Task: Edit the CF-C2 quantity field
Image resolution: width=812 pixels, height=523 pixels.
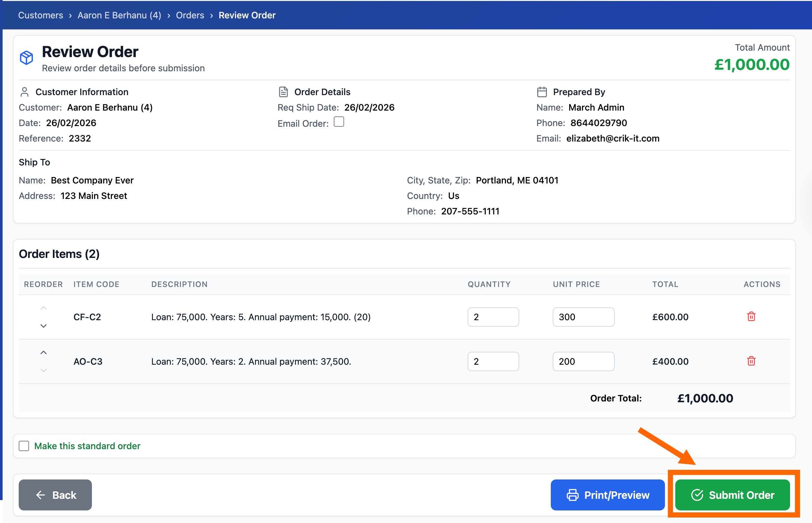Action: click(x=493, y=317)
